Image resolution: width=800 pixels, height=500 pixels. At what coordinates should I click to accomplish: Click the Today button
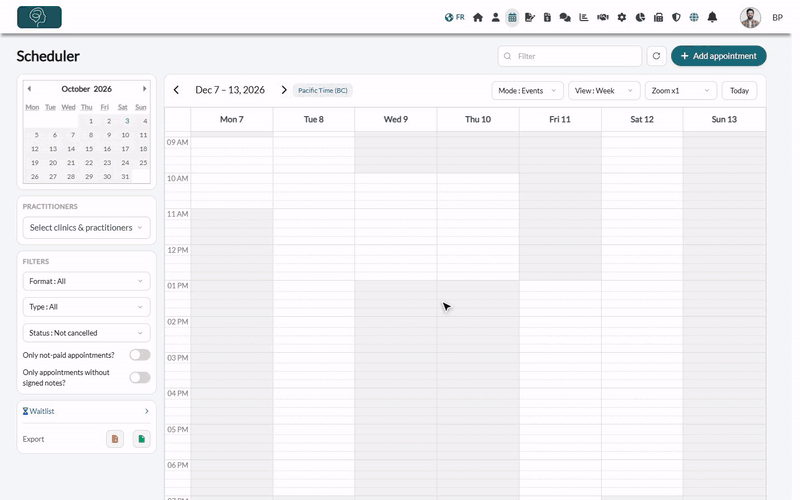(739, 91)
